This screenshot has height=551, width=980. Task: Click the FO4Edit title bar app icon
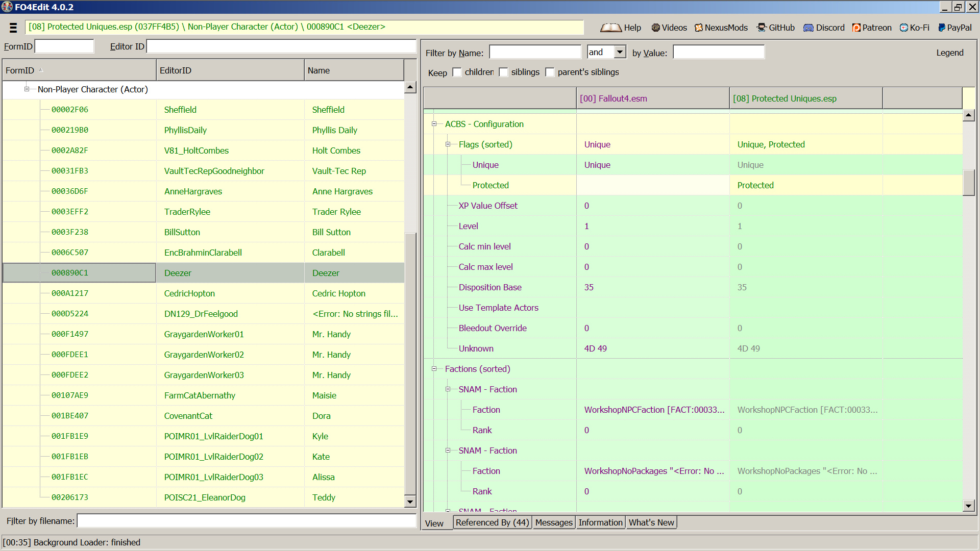coord(7,7)
